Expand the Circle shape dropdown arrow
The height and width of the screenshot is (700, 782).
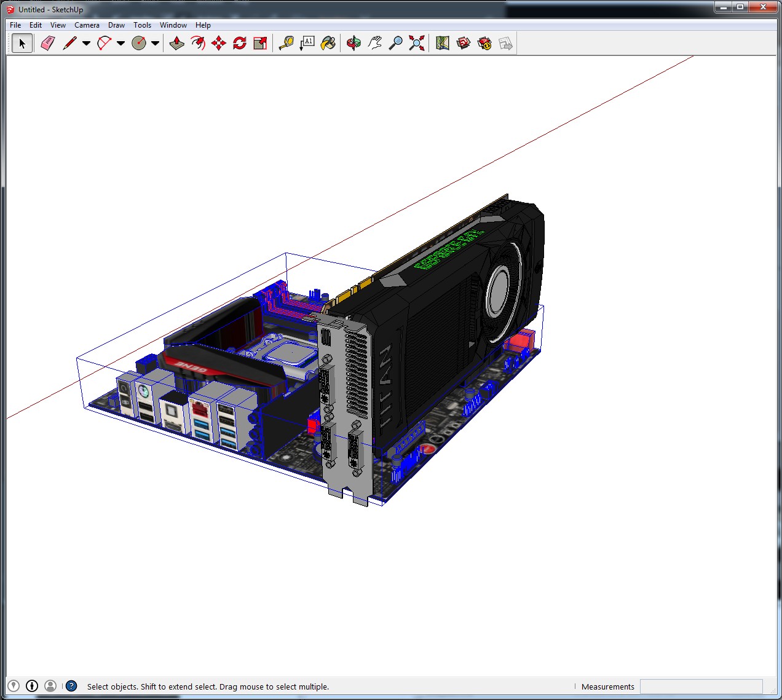[x=155, y=43]
